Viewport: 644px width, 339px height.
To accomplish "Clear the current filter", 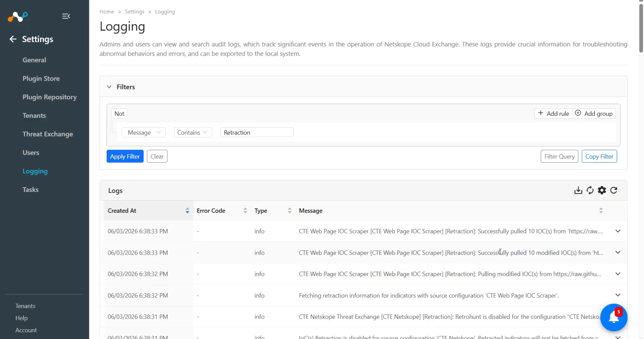I will (x=157, y=156).
